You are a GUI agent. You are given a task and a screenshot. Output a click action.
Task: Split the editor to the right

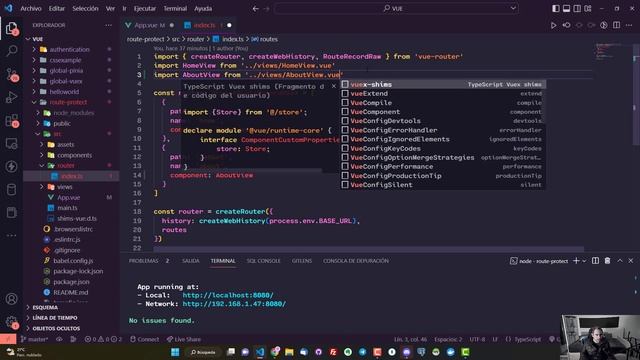(x=616, y=25)
